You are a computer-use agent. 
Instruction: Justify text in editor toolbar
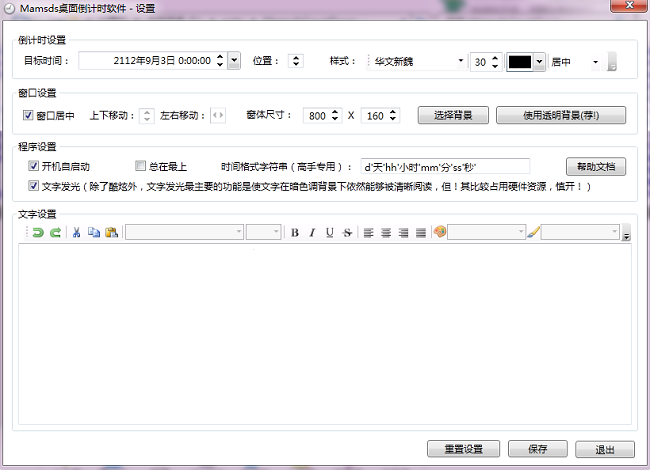(421, 233)
